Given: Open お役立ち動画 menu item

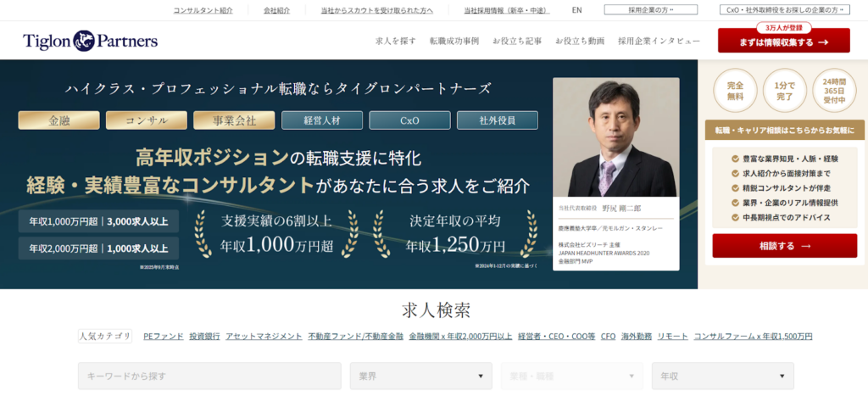Looking at the screenshot, I should [x=580, y=41].
